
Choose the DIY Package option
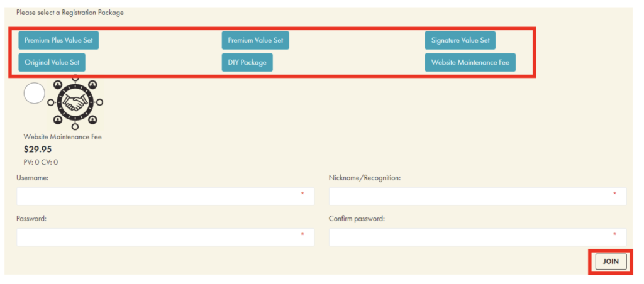coord(247,63)
